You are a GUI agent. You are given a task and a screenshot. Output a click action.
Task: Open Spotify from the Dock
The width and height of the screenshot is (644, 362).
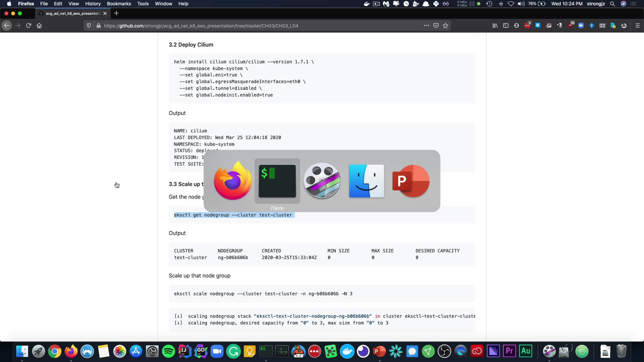[168, 351]
